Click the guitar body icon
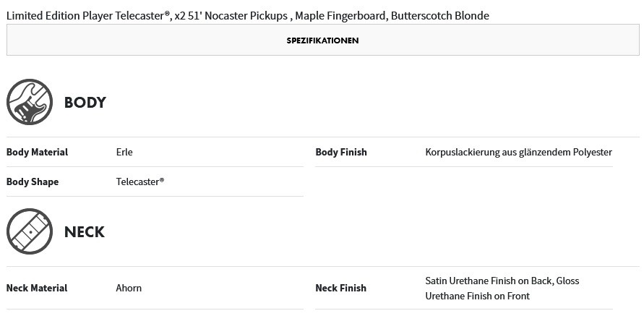The height and width of the screenshot is (316, 644). coord(30,102)
